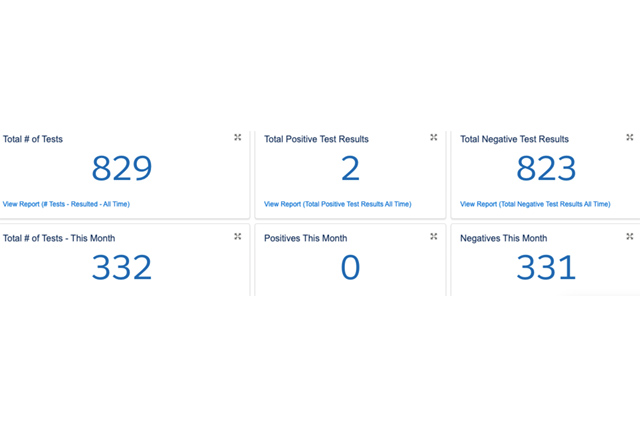Image resolution: width=640 pixels, height=428 pixels.
Task: Click the 0 positives this month metric
Action: (350, 268)
